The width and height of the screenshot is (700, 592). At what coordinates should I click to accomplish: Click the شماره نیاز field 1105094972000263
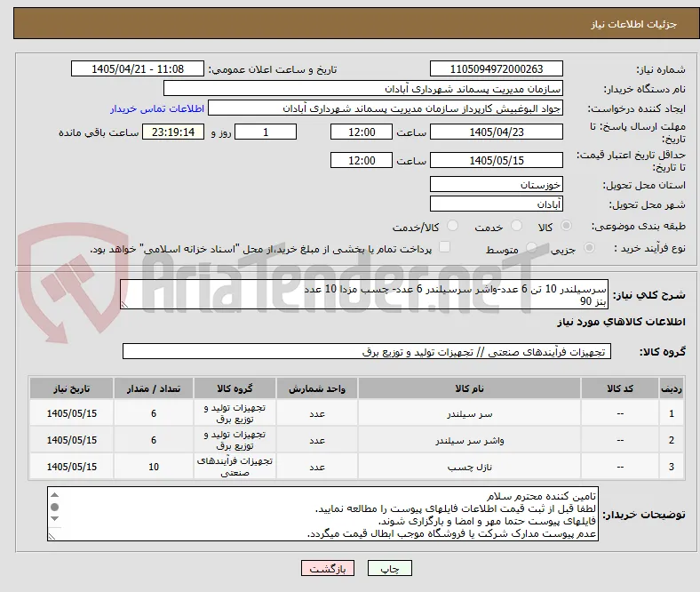(x=497, y=68)
